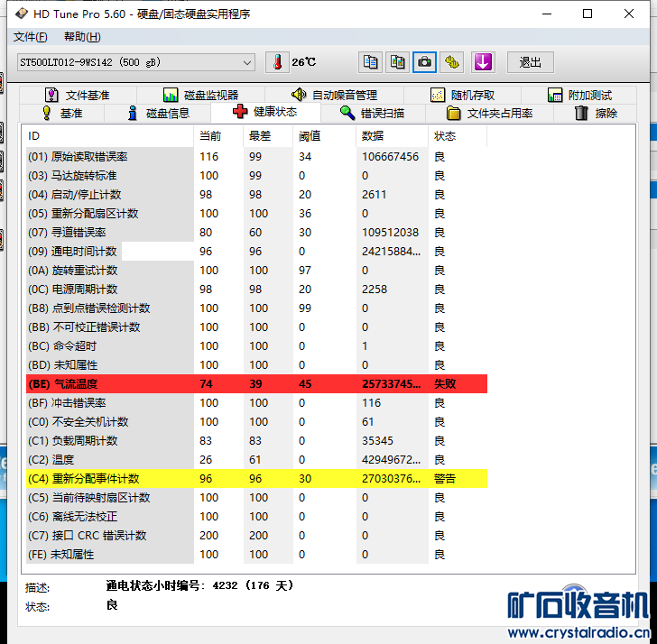Image resolution: width=657 pixels, height=644 pixels.
Task: Select the (0A) 旋转重试计数 row
Action: [256, 270]
